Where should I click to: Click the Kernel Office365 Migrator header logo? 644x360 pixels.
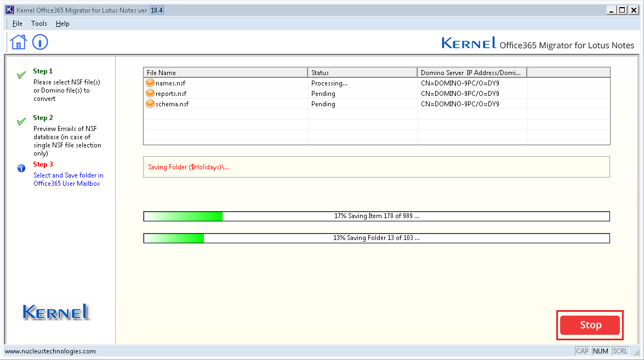coord(538,43)
